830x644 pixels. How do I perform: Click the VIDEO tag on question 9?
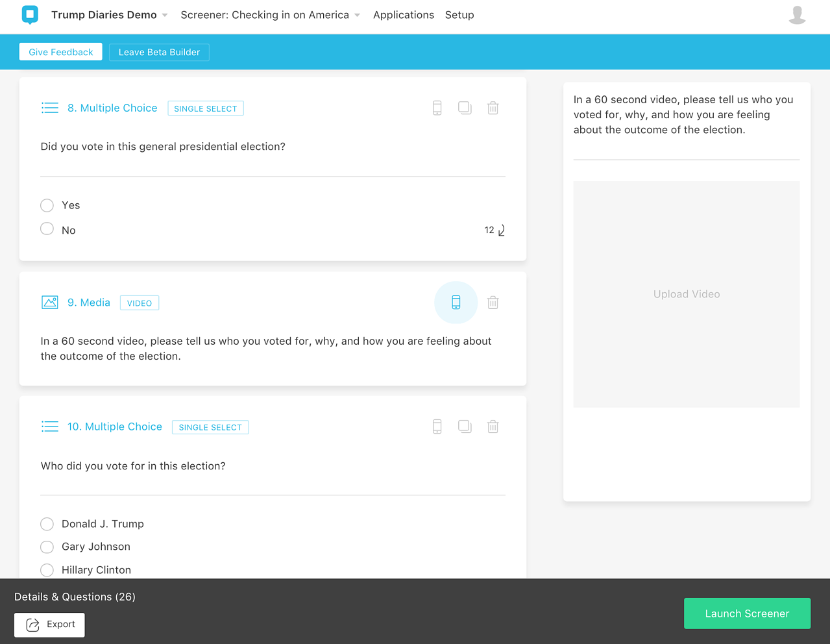click(140, 303)
